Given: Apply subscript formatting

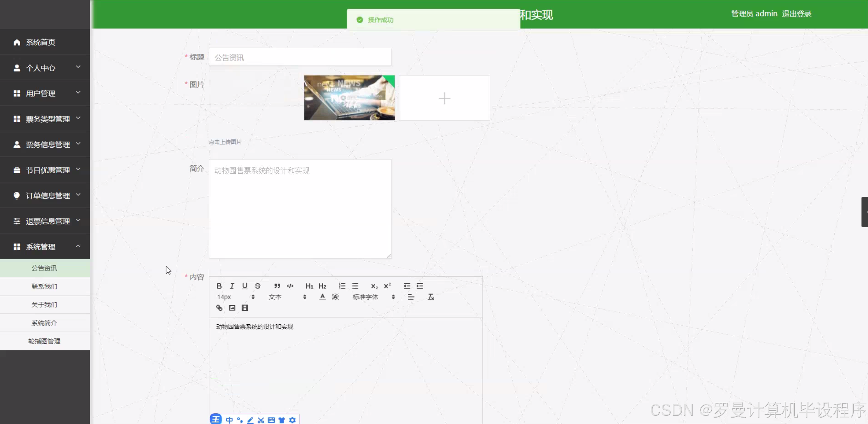Looking at the screenshot, I should 374,286.
